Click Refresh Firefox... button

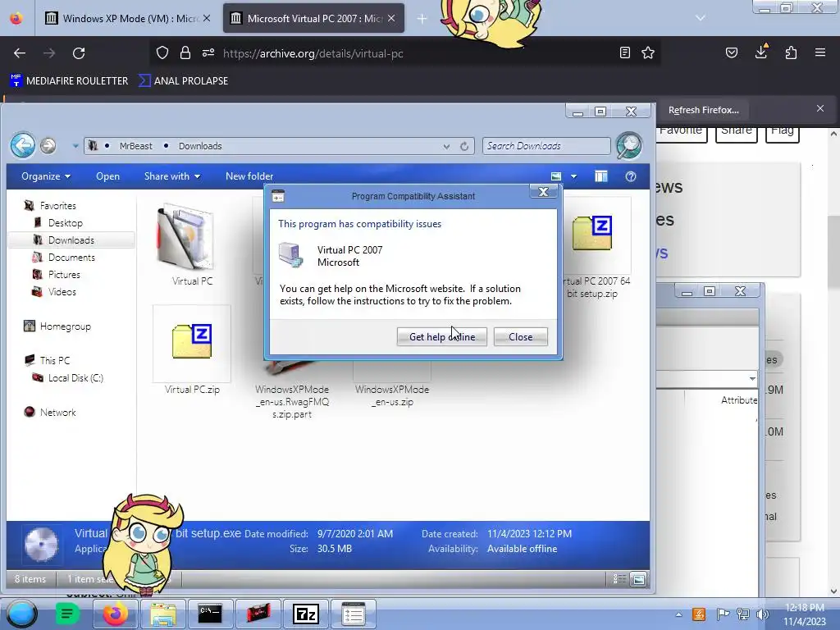click(703, 110)
